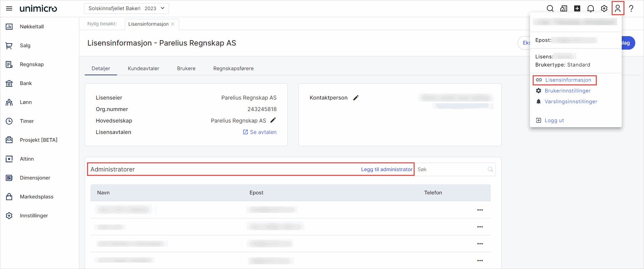The image size is (644, 269).
Task: Select Brukerinnstillinger in the user menu
Action: coord(567,91)
